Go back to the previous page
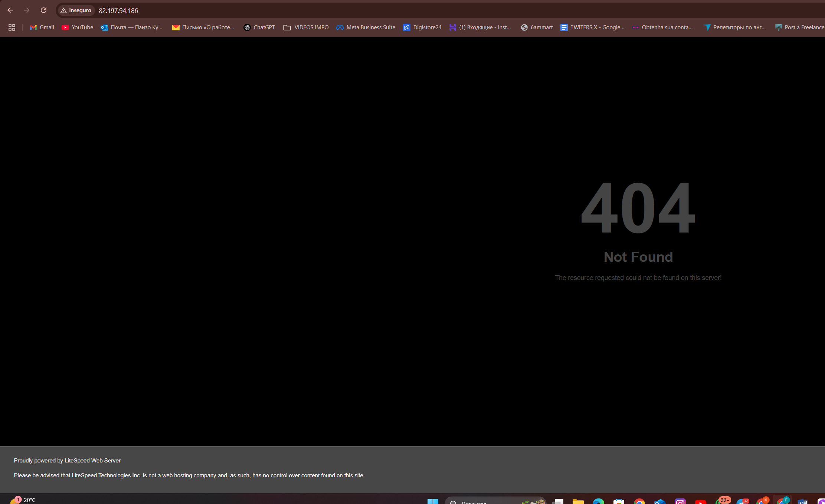This screenshot has width=825, height=504. pyautogui.click(x=10, y=10)
